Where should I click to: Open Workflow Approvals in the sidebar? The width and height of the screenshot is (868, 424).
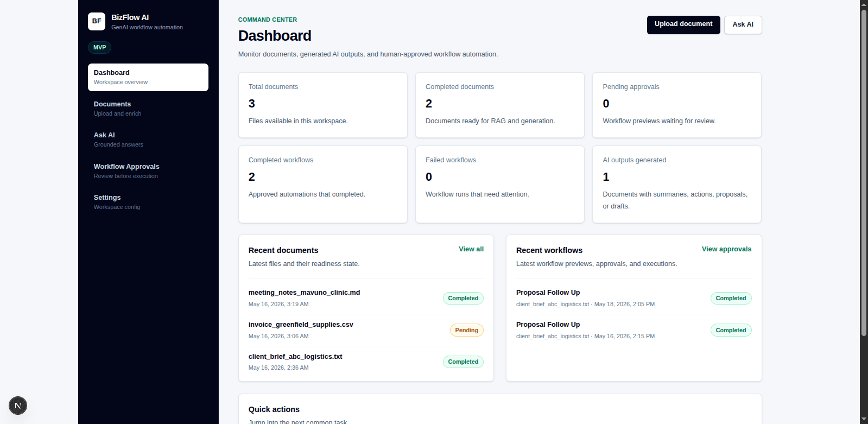point(148,171)
